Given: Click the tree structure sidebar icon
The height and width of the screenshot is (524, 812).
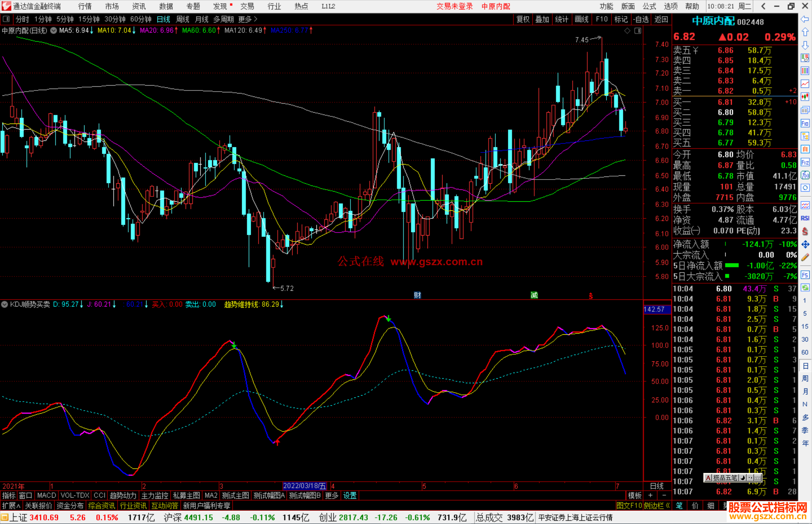Looking at the screenshot, I should (x=805, y=136).
